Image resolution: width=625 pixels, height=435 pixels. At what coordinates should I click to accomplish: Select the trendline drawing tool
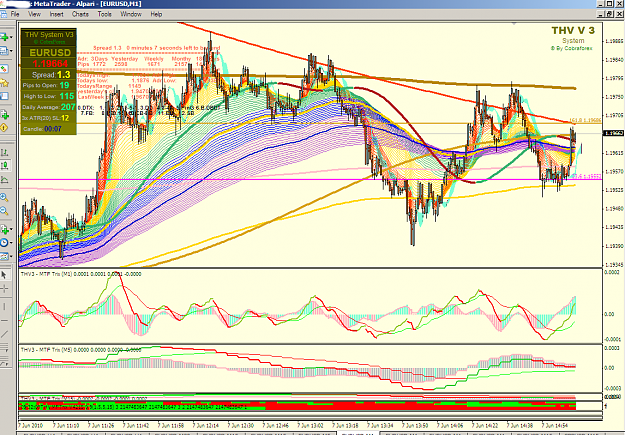pos(4,334)
